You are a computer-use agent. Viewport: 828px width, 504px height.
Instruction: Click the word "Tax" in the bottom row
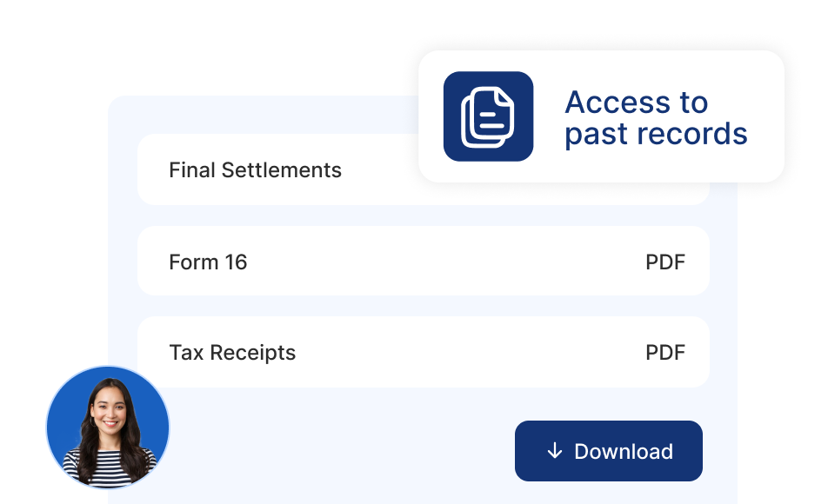pos(186,353)
